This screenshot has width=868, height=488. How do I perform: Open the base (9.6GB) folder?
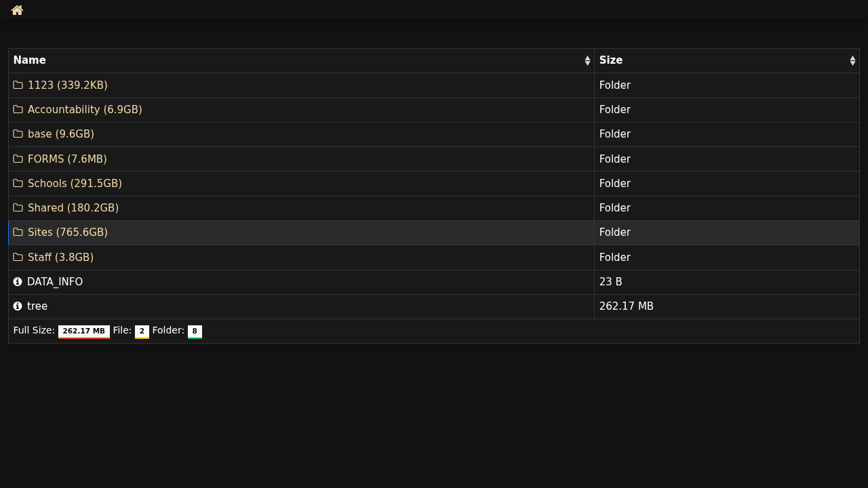click(61, 134)
